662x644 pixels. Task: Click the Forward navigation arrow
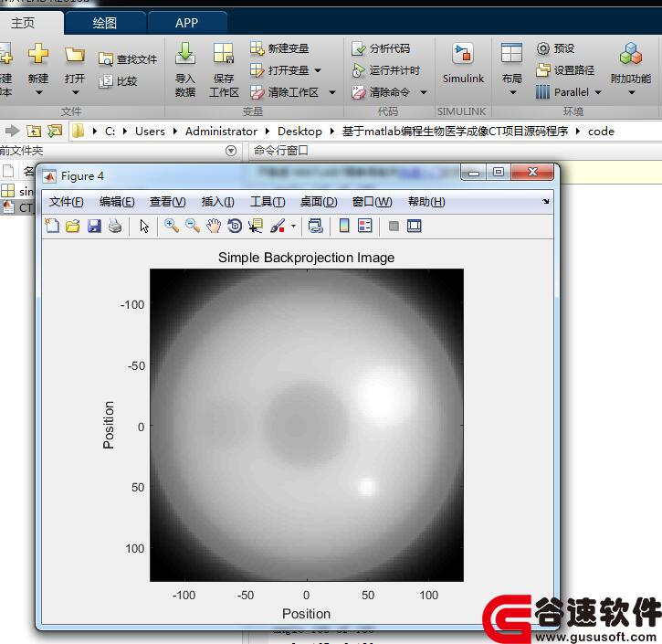[13, 131]
